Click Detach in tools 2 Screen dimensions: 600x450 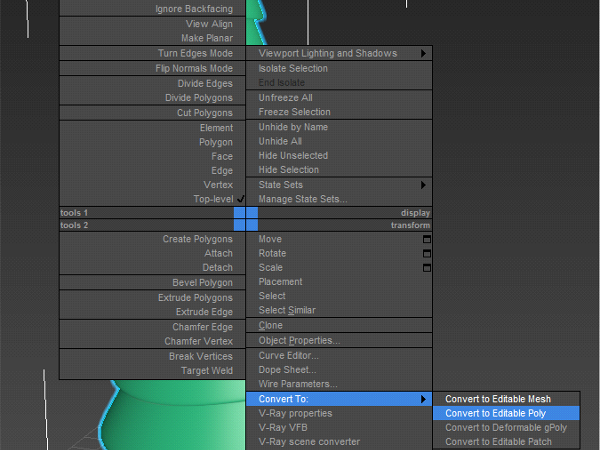tap(152, 267)
